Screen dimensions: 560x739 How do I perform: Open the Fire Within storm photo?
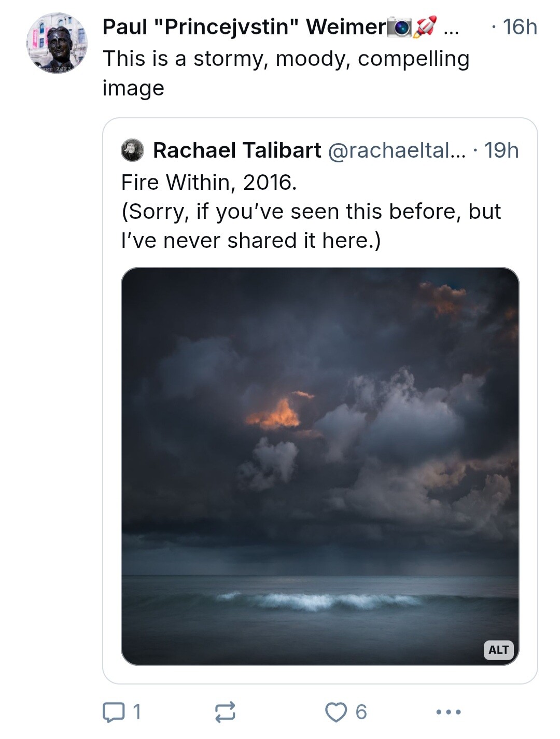point(320,466)
